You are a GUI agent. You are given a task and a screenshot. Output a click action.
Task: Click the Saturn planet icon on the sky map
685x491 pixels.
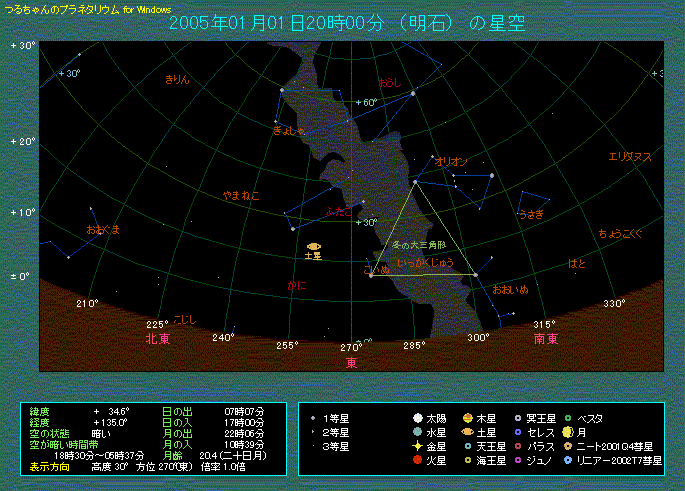click(x=314, y=246)
